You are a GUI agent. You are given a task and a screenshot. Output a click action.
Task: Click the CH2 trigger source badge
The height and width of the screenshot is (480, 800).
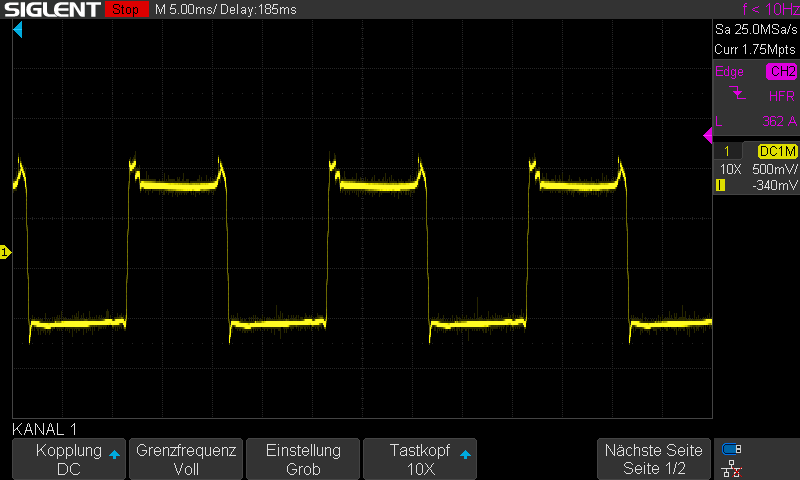pyautogui.click(x=782, y=71)
